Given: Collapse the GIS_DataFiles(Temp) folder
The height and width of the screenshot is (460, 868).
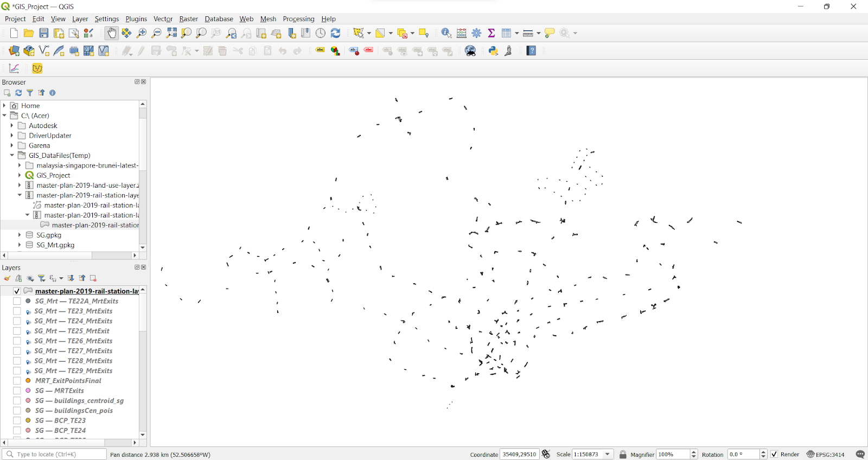Looking at the screenshot, I should click(12, 155).
